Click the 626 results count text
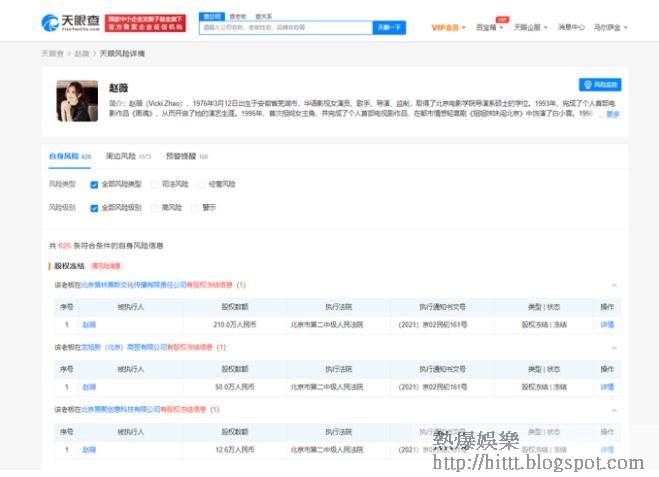659x477 pixels. tap(65, 246)
